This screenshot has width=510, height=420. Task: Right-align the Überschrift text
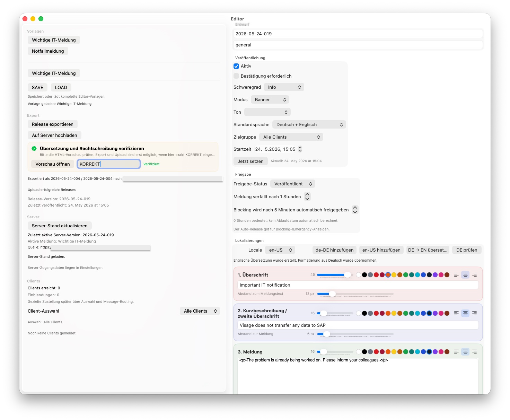474,275
